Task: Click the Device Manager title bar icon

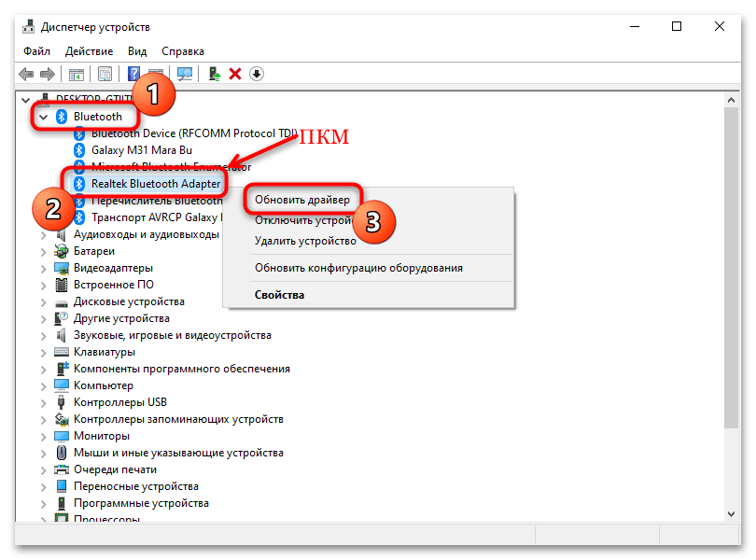Action: [x=28, y=26]
